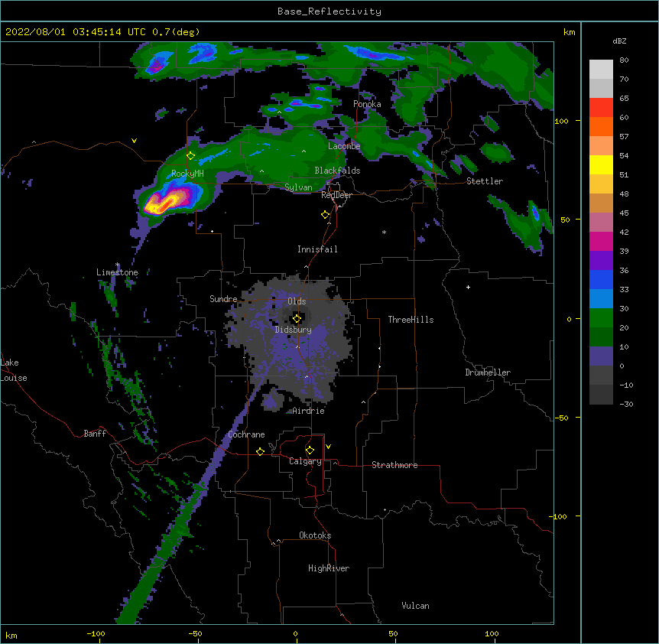Click the white asterisk marker east of Innisfail
Screen dimensions: 659x644
click(x=384, y=233)
